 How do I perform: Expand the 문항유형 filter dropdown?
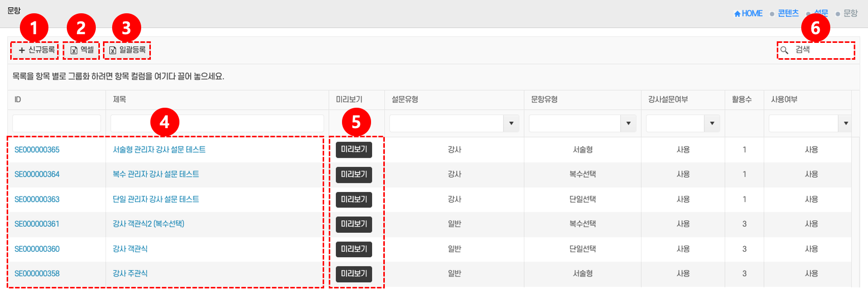(628, 124)
